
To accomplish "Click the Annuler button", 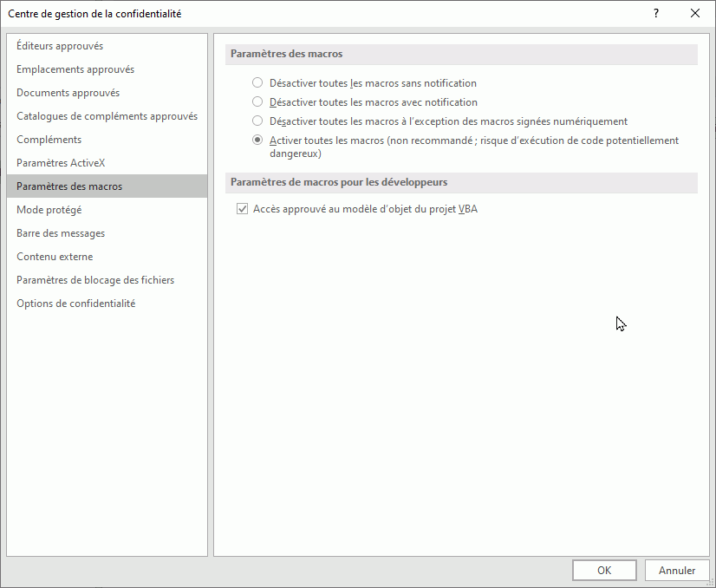I will coord(677,570).
